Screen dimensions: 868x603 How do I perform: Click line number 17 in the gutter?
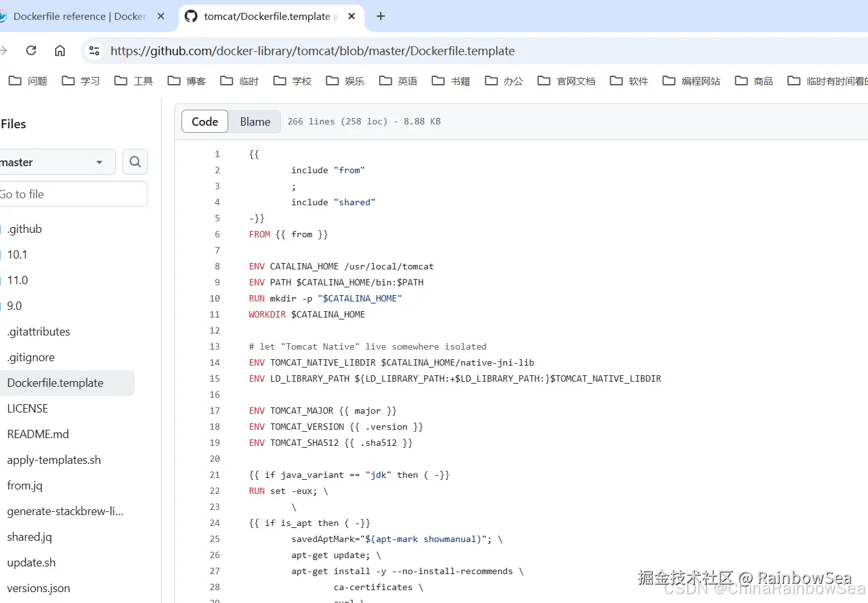(215, 411)
